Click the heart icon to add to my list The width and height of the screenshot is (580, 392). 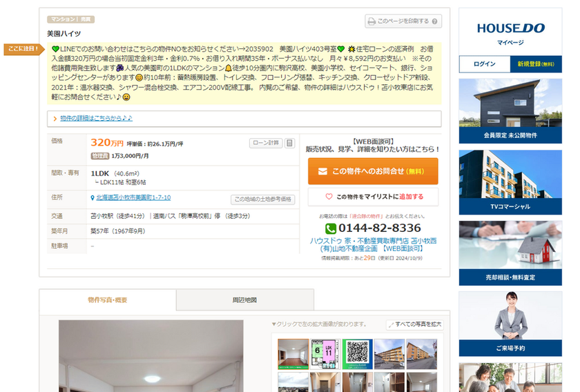pyautogui.click(x=329, y=197)
